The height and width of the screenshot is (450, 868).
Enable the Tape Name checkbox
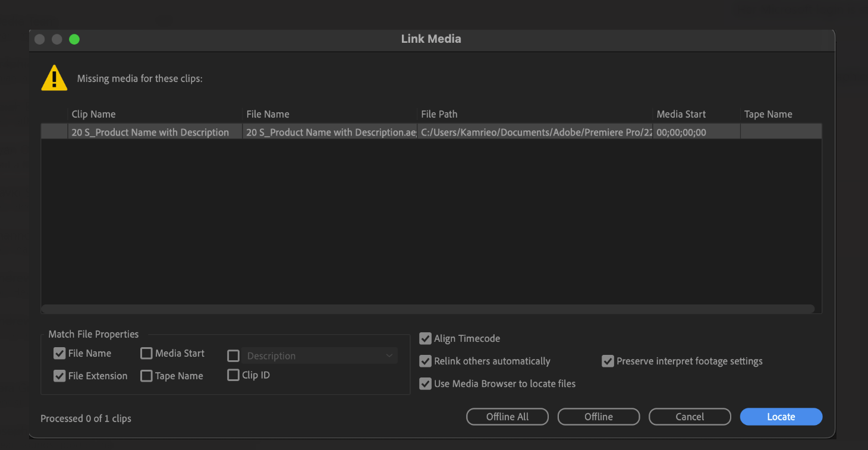(146, 376)
